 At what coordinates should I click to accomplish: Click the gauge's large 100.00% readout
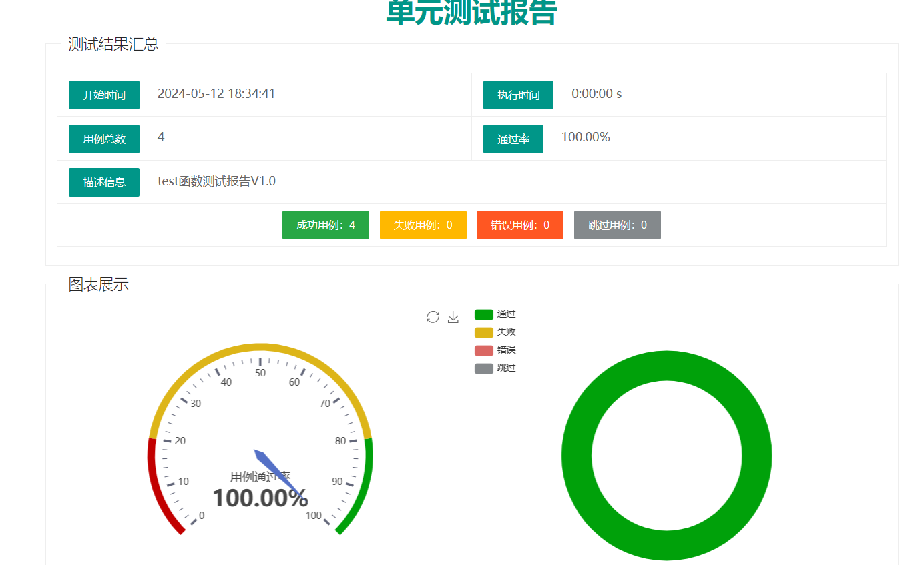point(260,498)
